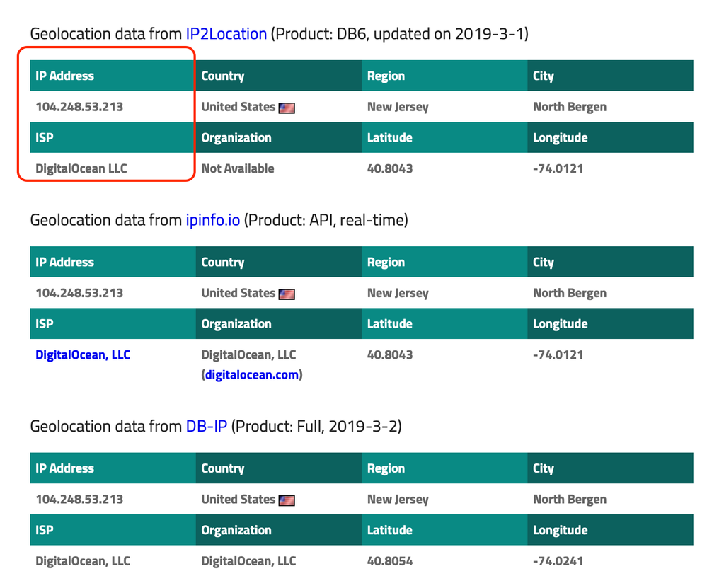Screen dimensions: 707x588
Task: Click the 'Not Available' organization value
Action: point(238,168)
